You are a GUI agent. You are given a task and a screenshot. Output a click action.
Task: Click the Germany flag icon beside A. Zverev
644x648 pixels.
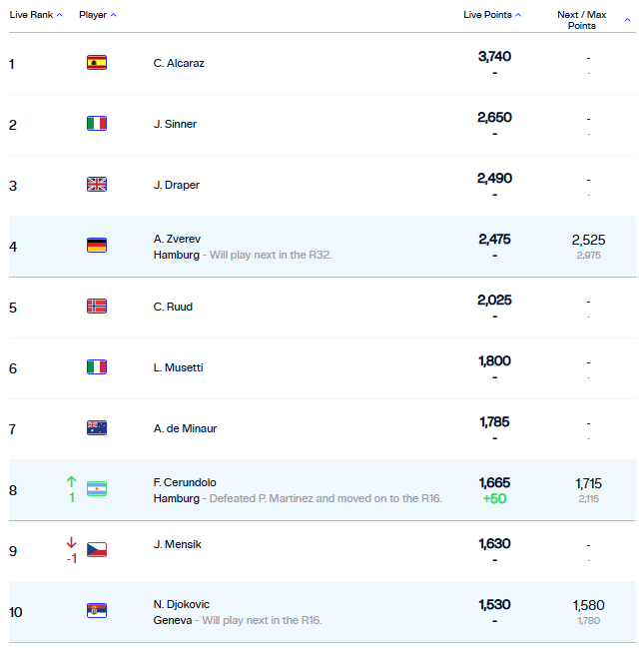coord(97,246)
